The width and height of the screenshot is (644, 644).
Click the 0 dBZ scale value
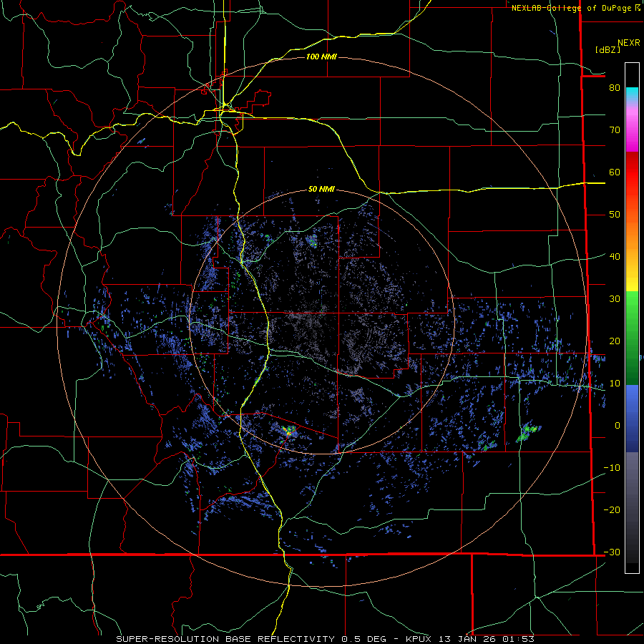pos(618,426)
